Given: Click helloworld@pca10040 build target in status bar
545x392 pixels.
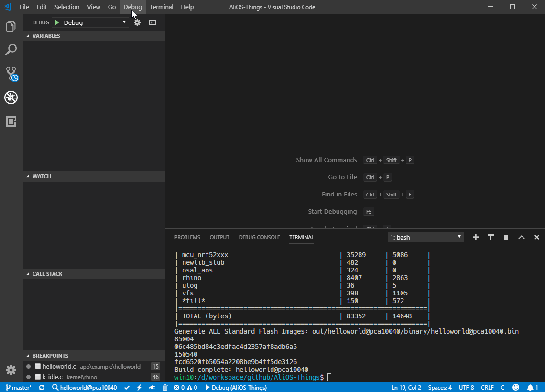Looking at the screenshot, I should click(x=85, y=388).
